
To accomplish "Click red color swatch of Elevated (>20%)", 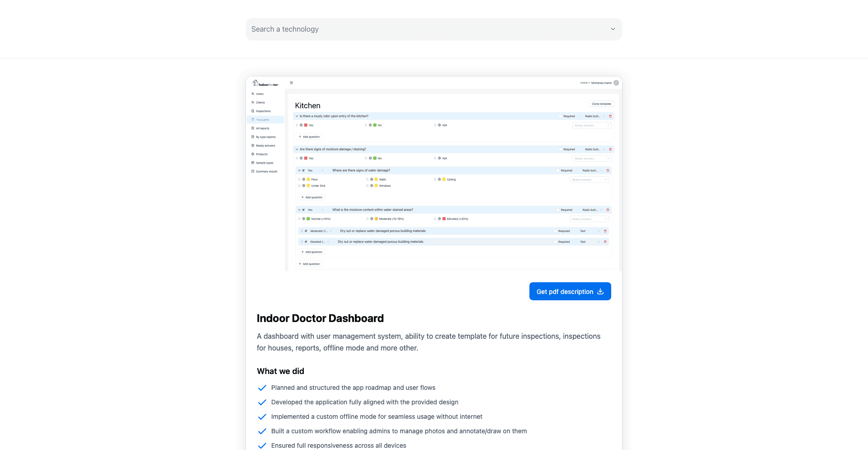I will 444,219.
